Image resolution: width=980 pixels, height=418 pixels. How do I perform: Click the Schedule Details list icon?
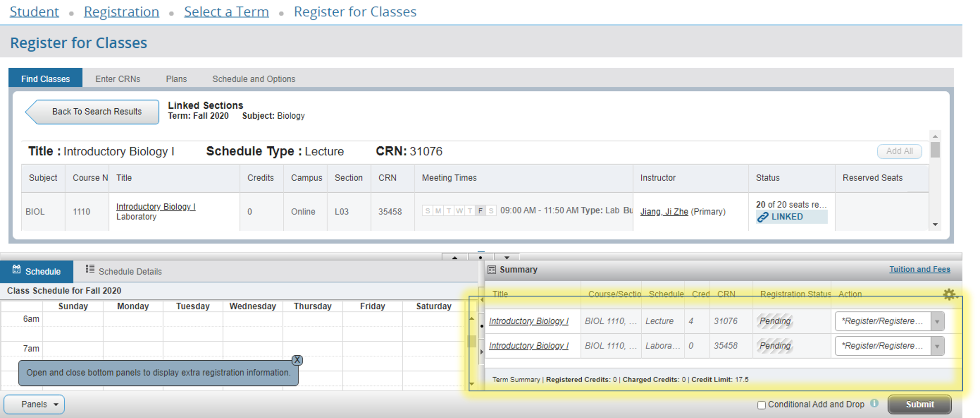click(90, 269)
